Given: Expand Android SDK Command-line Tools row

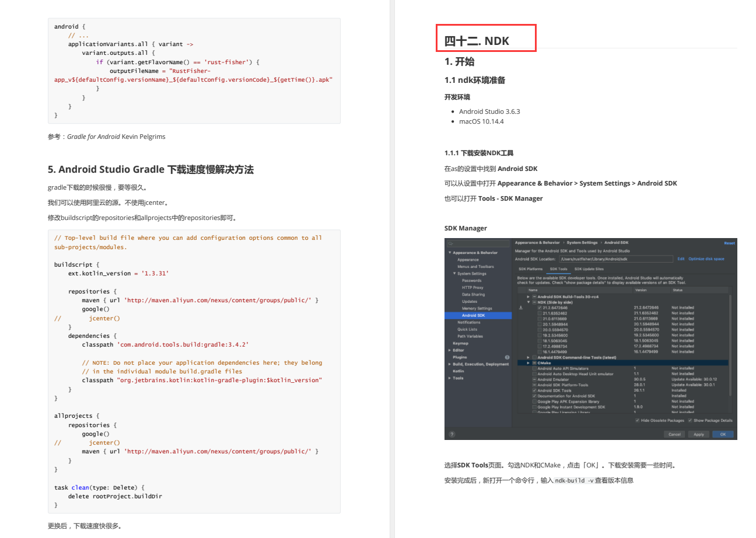Looking at the screenshot, I should 528,357.
